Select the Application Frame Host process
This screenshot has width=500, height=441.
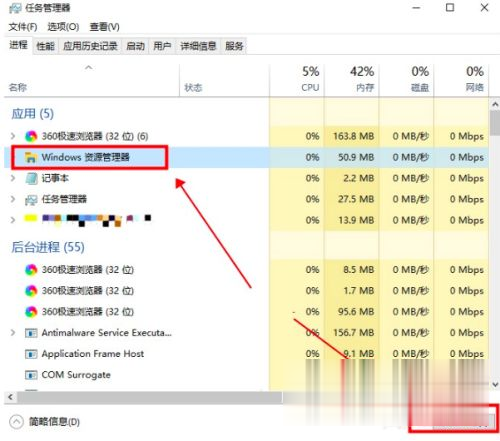[93, 354]
